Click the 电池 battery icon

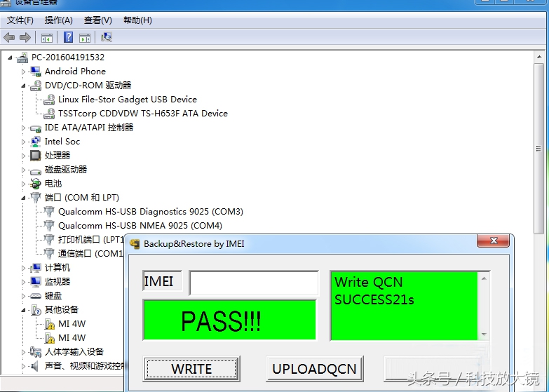click(x=36, y=184)
